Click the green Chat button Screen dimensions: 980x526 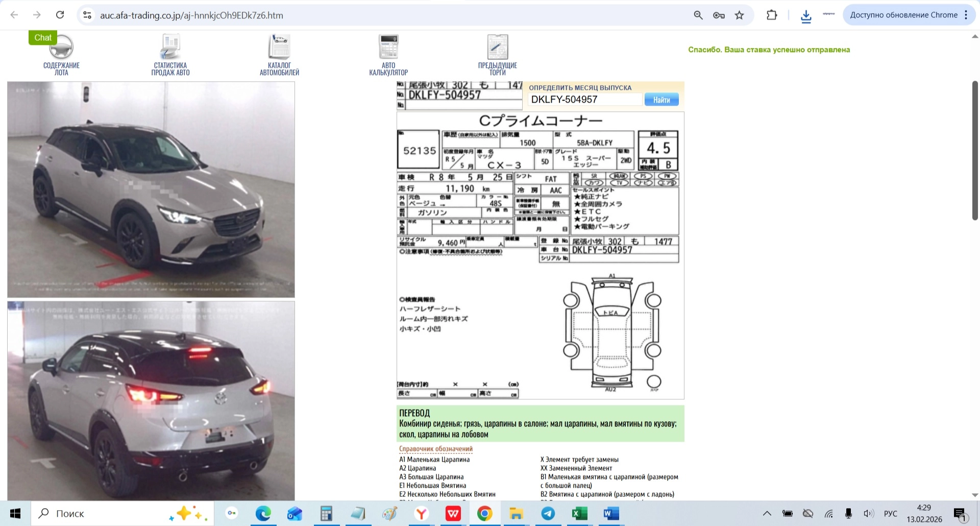click(x=43, y=37)
